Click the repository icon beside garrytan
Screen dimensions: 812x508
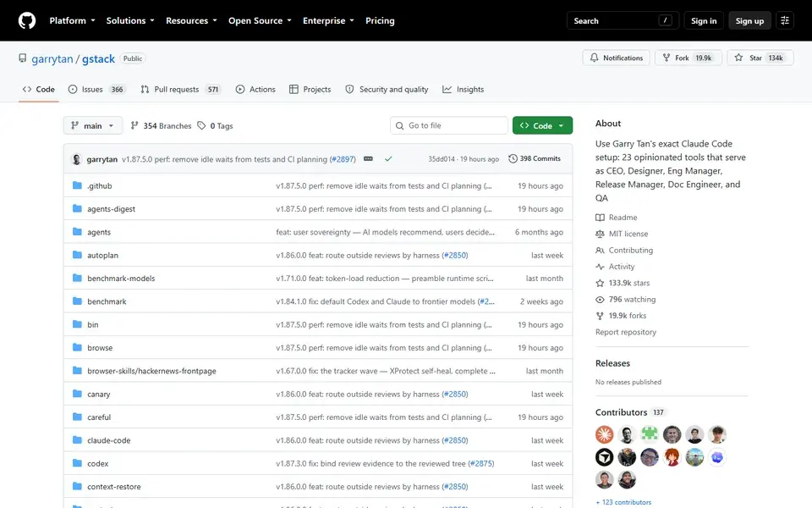(22, 58)
